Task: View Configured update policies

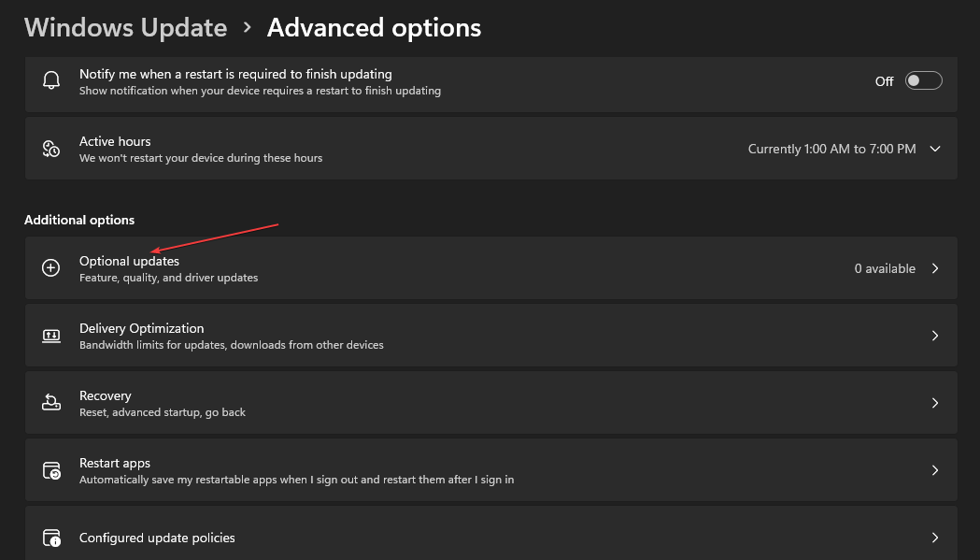Action: pos(934,537)
